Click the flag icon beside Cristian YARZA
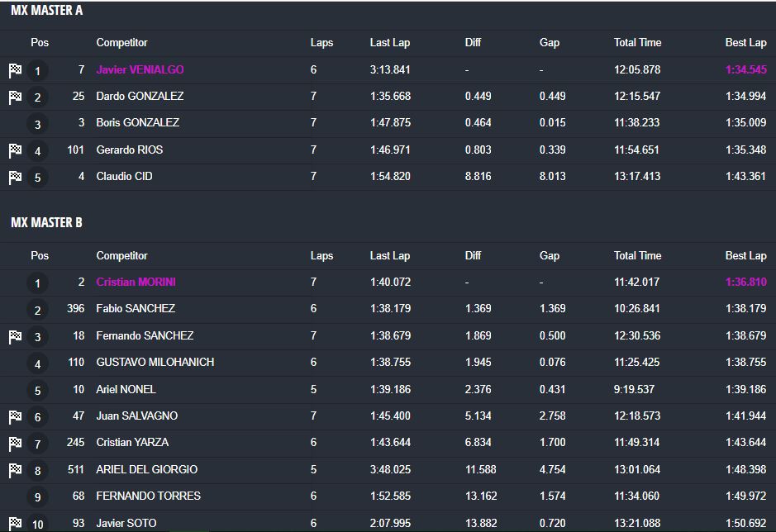The width and height of the screenshot is (776, 532). pyautogui.click(x=15, y=444)
